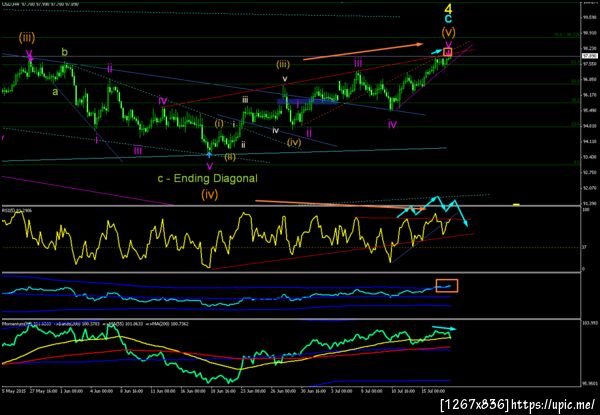Select the "c - Ending Diagonal" text label

pos(208,178)
